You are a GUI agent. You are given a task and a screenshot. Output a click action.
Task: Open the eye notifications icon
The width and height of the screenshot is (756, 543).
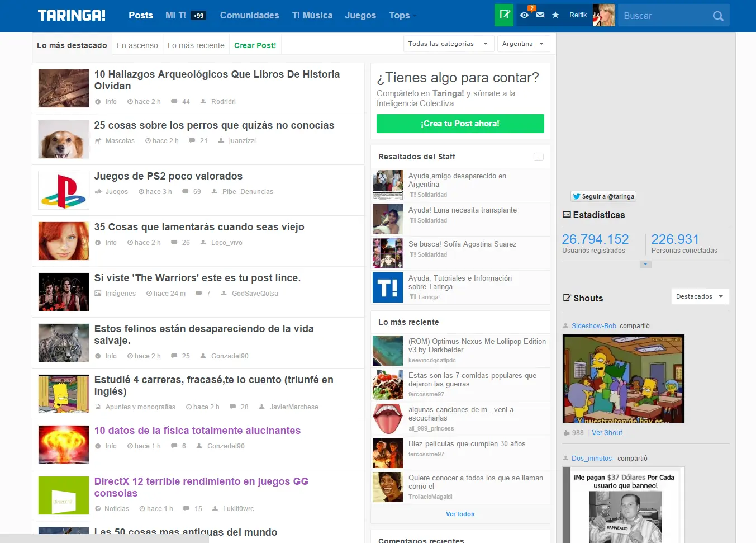coord(524,15)
